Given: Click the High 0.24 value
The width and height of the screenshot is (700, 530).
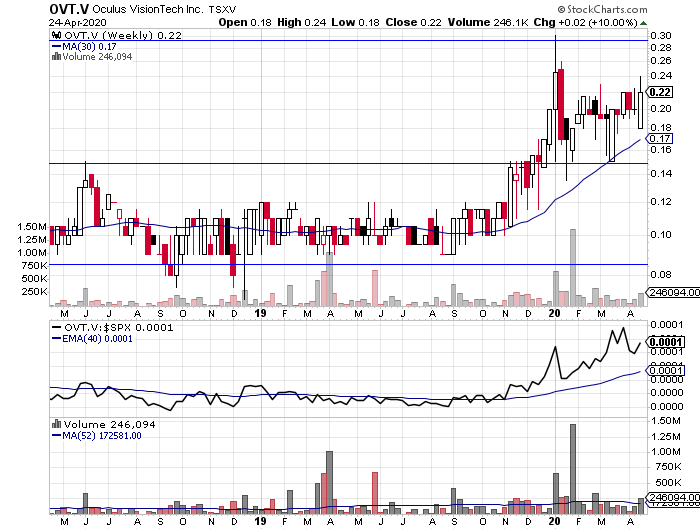Looking at the screenshot, I should [301, 22].
